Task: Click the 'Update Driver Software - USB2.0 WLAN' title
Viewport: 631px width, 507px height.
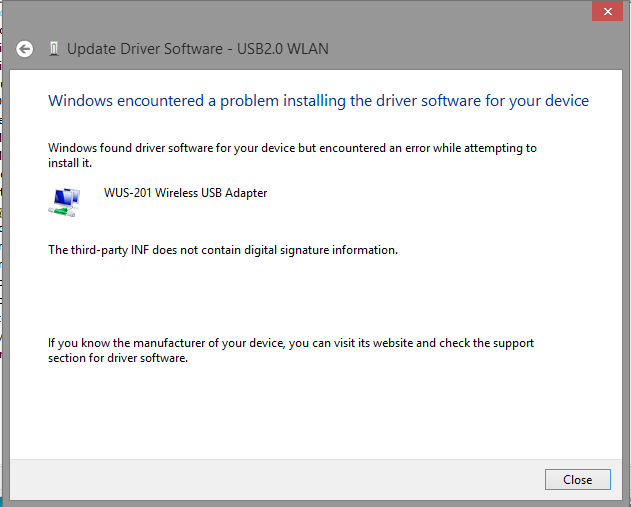Action: tap(198, 49)
